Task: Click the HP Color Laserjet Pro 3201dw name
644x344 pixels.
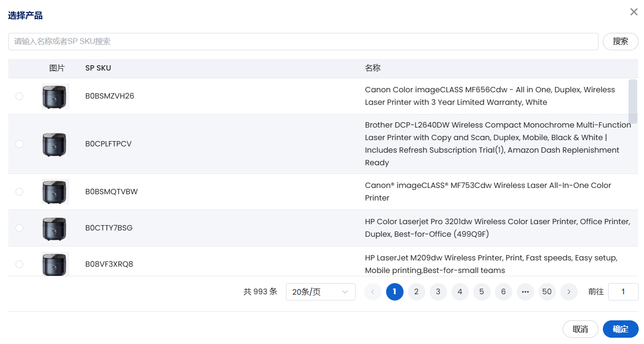Action: pos(497,228)
